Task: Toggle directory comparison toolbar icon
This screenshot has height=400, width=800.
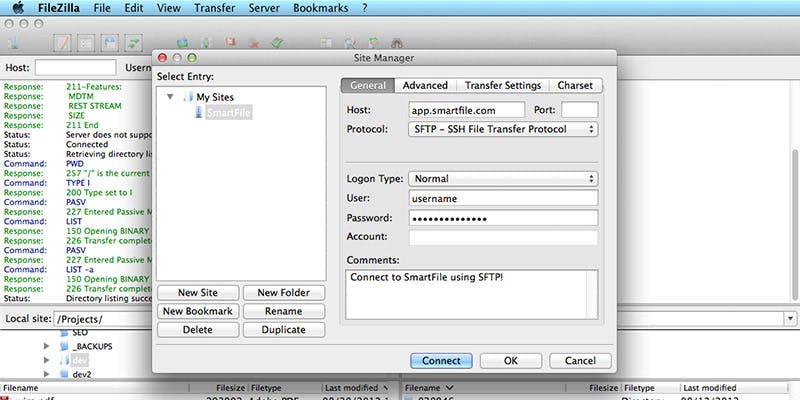Action: [349, 43]
